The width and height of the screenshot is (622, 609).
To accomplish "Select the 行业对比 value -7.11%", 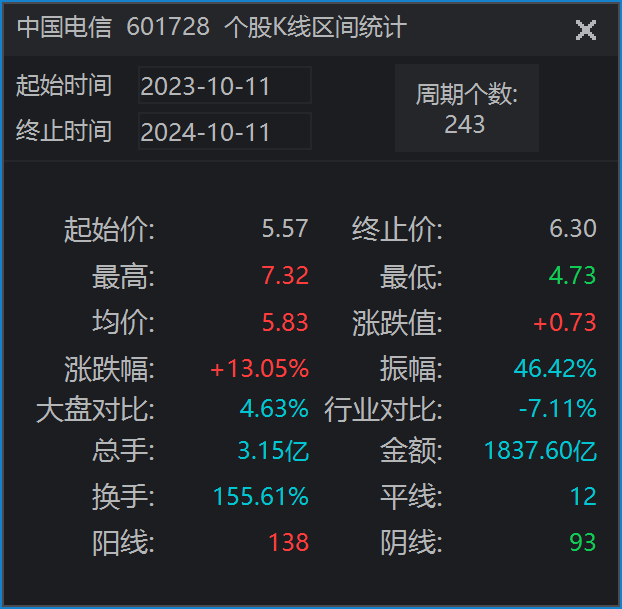I will [x=557, y=409].
